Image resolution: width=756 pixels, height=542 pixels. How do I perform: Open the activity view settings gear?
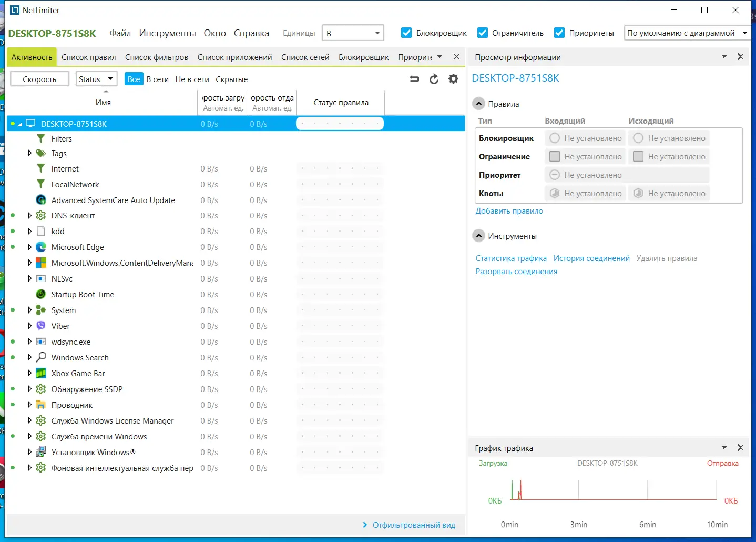click(453, 79)
